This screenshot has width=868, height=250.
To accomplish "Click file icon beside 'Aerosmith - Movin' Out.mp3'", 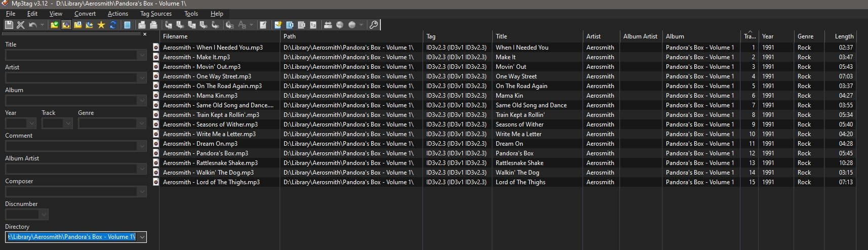I will [156, 67].
